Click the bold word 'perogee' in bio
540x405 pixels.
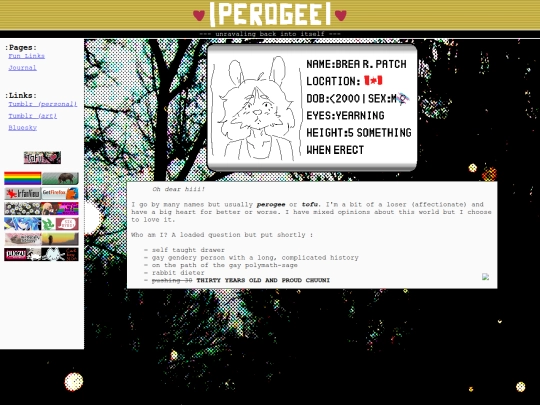(271, 204)
